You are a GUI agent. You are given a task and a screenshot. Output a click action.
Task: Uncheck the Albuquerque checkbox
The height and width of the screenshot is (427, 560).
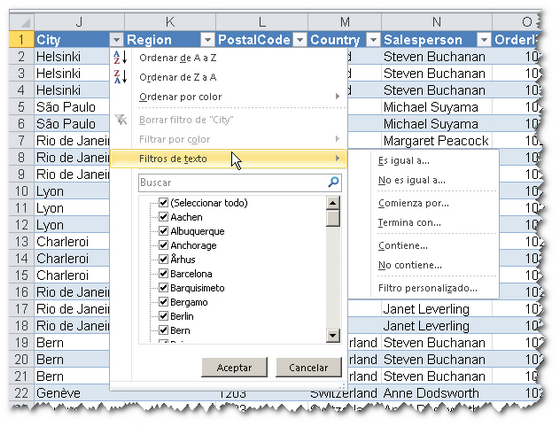click(x=163, y=231)
